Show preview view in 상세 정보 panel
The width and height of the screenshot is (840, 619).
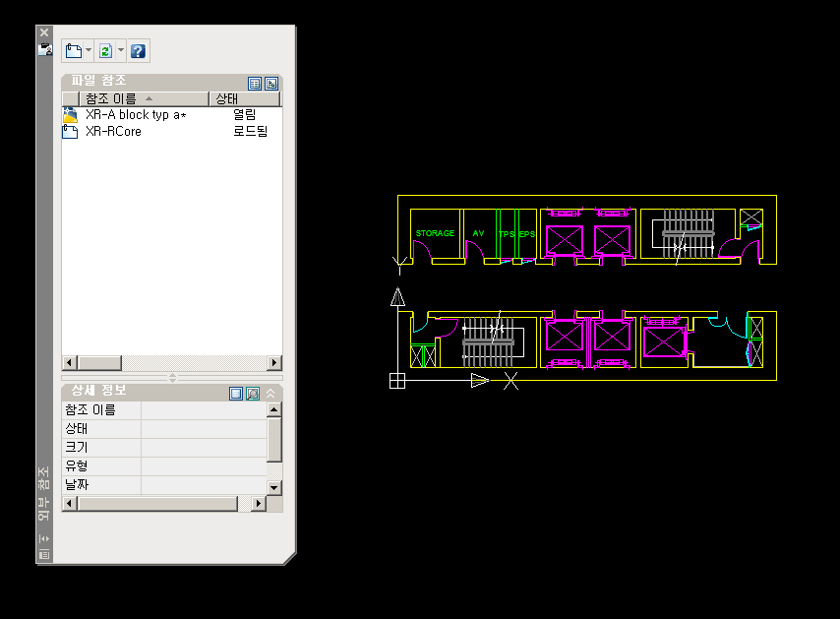(253, 393)
